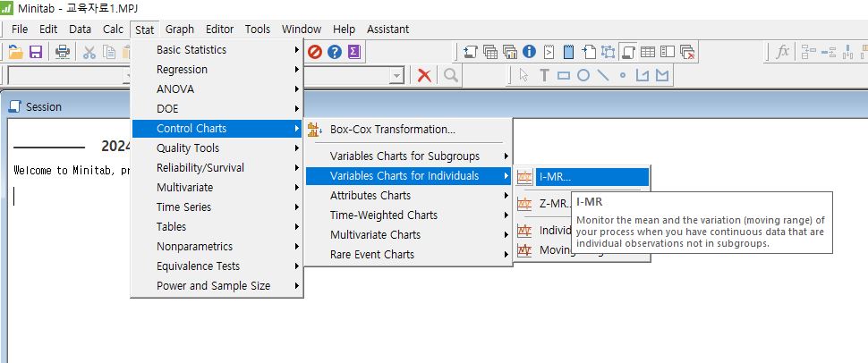Select the Polygon drawing tool
Image resolution: width=868 pixels, height=363 pixels.
point(662,75)
